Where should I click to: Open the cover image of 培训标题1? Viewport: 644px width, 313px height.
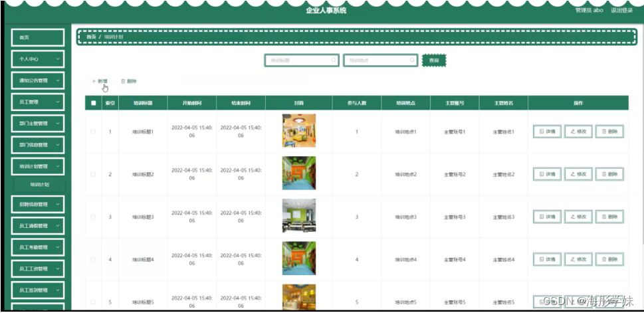(x=299, y=131)
